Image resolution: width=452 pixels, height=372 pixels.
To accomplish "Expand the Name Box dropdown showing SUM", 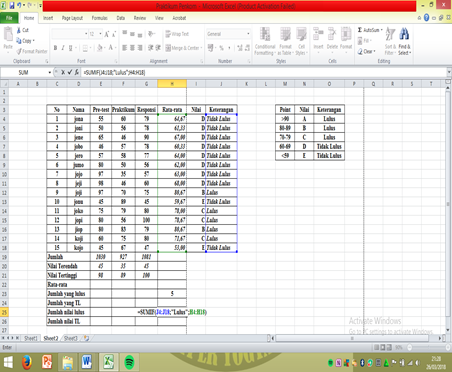I will (x=50, y=72).
